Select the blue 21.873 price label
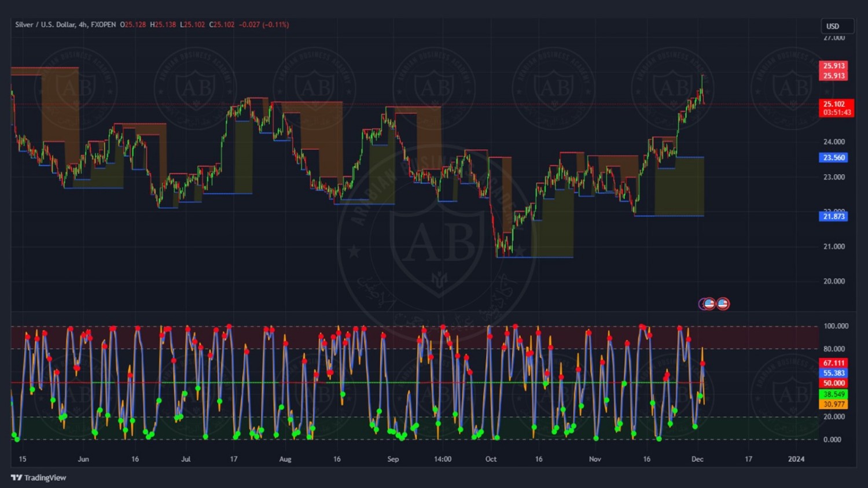Screen dimensions: 868x488 (834, 216)
